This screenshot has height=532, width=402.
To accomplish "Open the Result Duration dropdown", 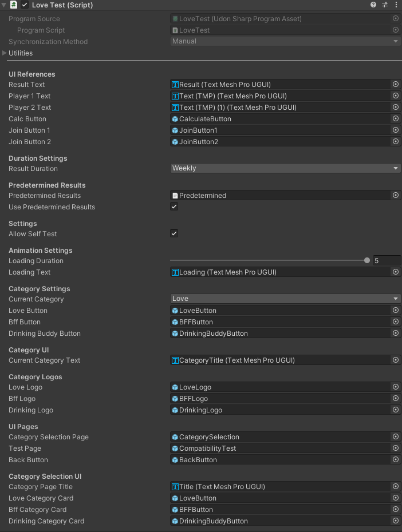I will [285, 168].
